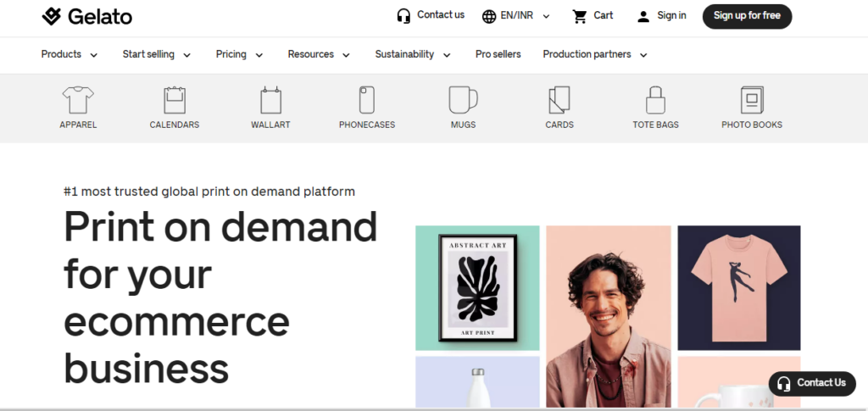The width and height of the screenshot is (868, 411).
Task: Click the Abstract Art print thumbnail
Action: point(477,288)
